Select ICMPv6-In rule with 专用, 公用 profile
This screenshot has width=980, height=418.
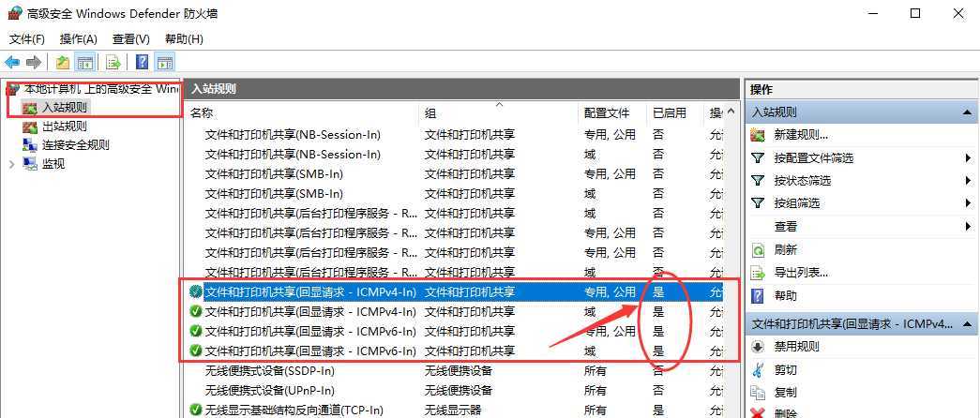(456, 331)
